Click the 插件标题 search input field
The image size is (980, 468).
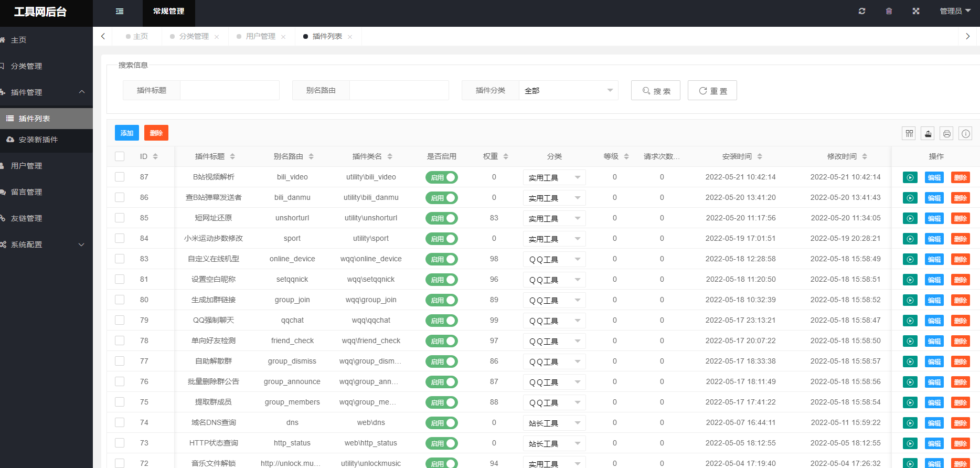pyautogui.click(x=229, y=90)
